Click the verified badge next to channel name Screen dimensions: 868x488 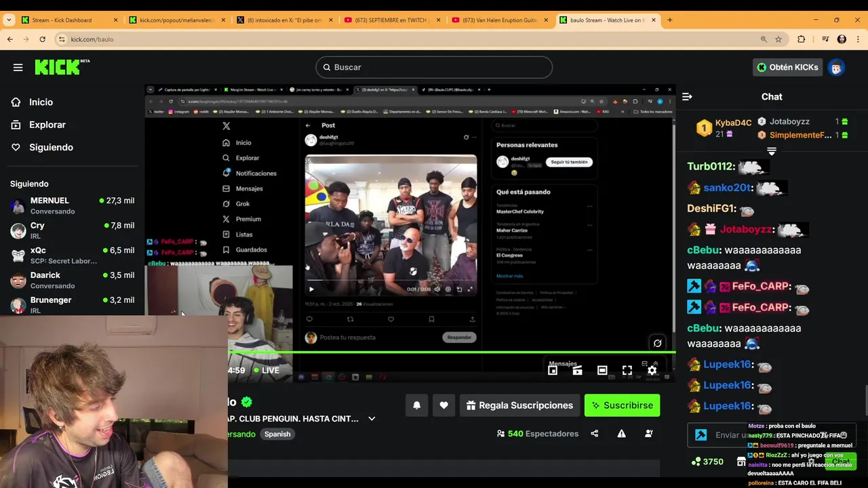246,402
